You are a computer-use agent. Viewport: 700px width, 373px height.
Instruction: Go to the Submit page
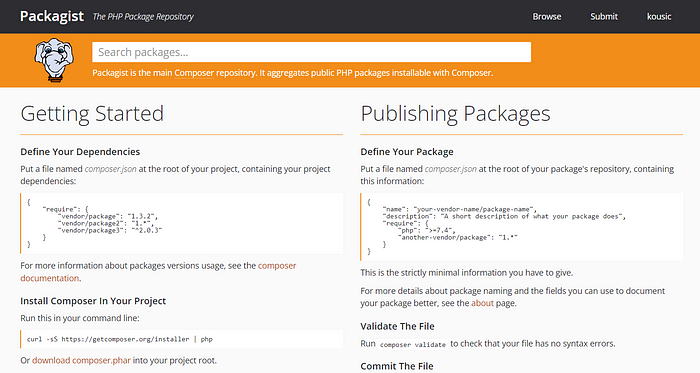click(x=604, y=17)
